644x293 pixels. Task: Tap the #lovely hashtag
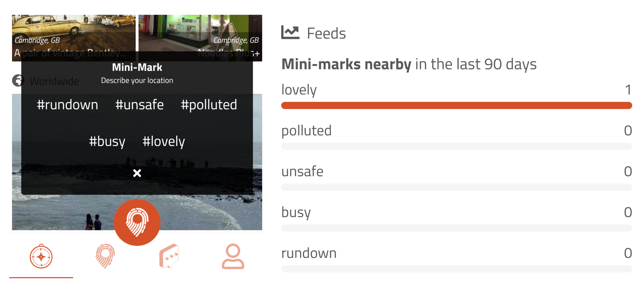(x=164, y=142)
